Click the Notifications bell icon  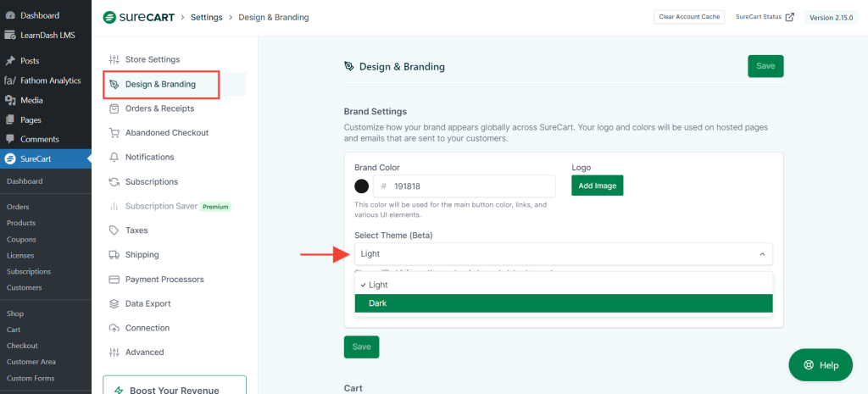(x=114, y=158)
